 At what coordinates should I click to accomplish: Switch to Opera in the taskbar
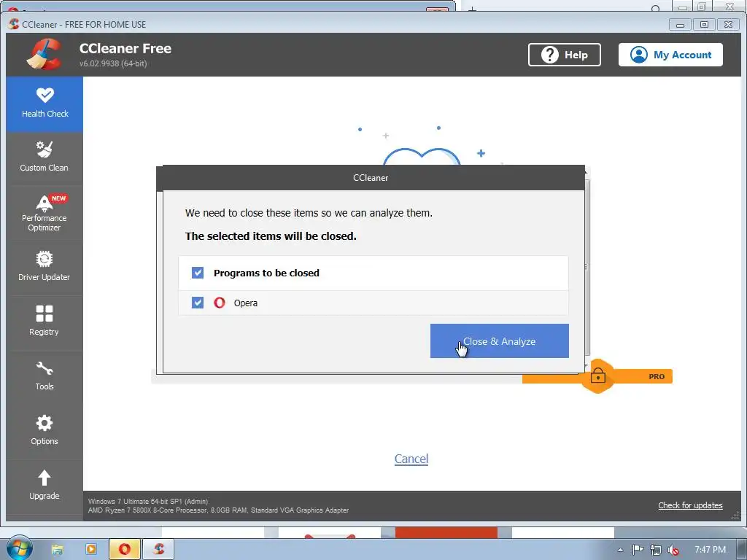tap(124, 550)
